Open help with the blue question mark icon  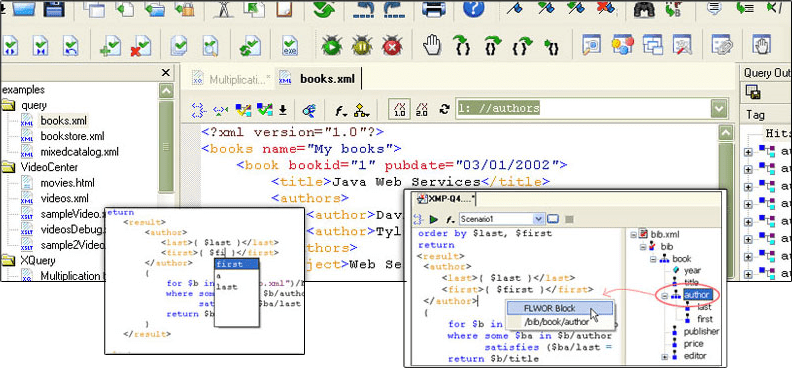(473, 9)
